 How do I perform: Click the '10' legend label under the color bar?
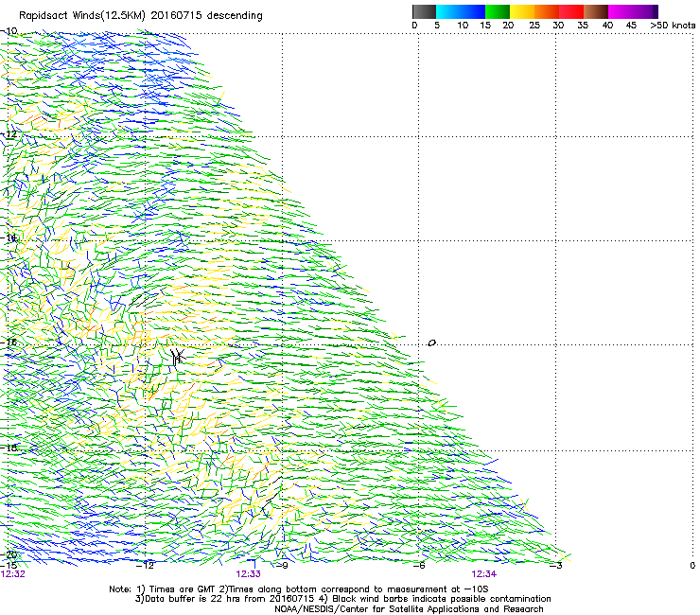pyautogui.click(x=463, y=26)
